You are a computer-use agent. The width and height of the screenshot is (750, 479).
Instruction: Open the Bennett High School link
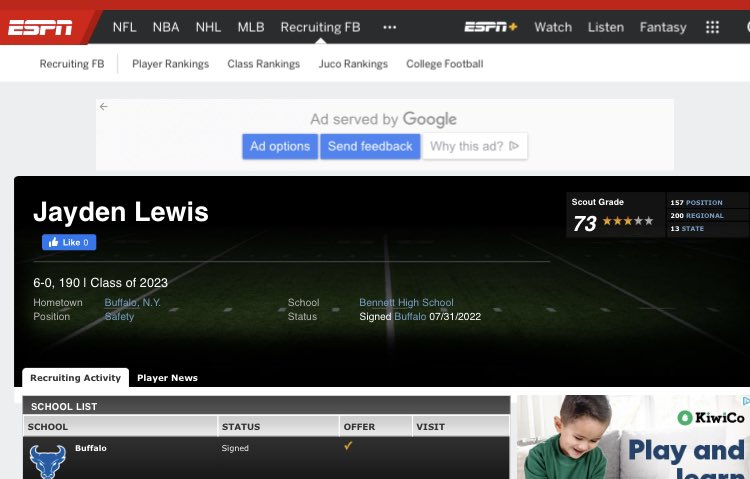[406, 302]
